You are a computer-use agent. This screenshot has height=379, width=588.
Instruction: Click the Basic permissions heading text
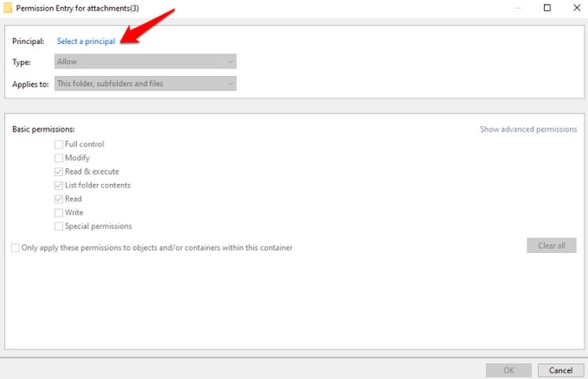[x=43, y=129]
